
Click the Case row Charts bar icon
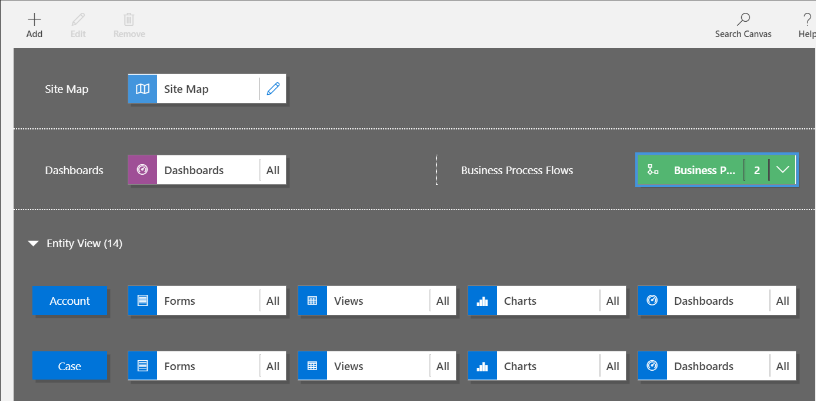(x=482, y=367)
